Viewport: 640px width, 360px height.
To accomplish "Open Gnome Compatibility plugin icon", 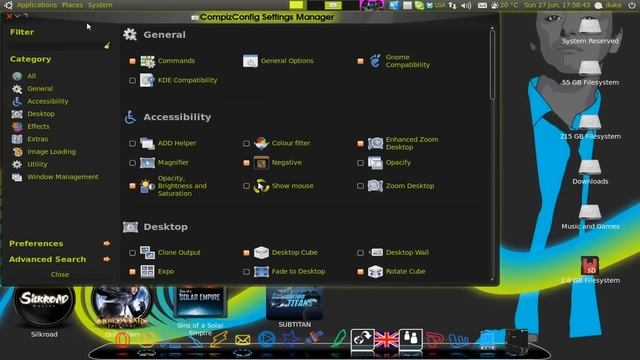I will pyautogui.click(x=376, y=61).
